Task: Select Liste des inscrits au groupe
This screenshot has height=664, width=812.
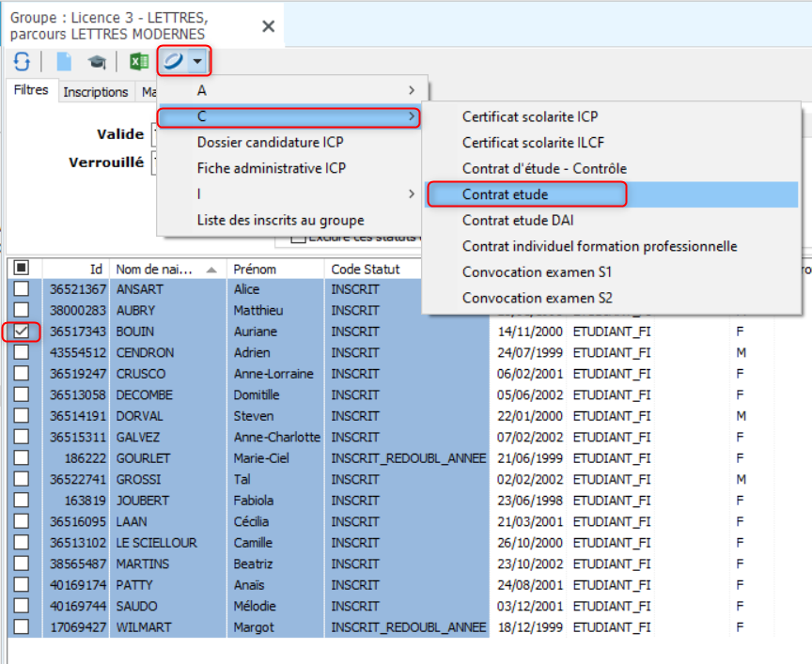Action: (280, 221)
